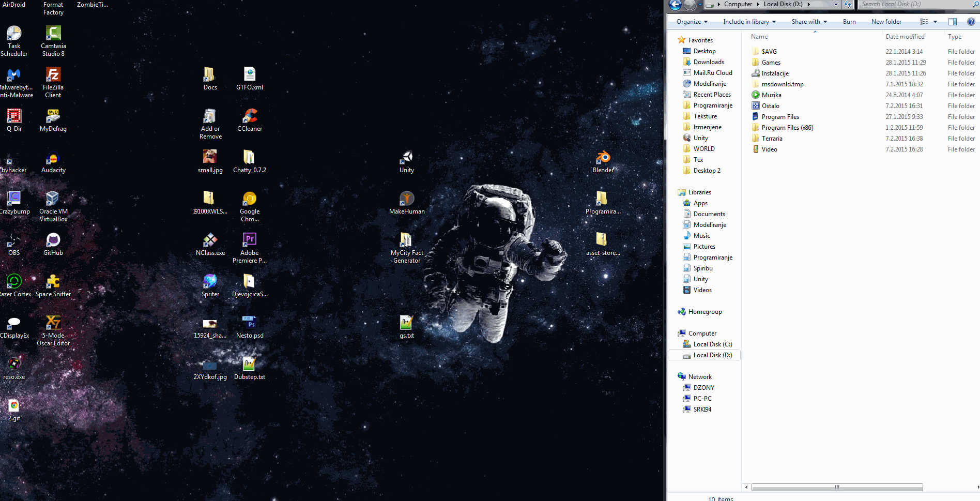Click the Burn toolbar button
Screen dimensions: 980x501
[x=849, y=22]
